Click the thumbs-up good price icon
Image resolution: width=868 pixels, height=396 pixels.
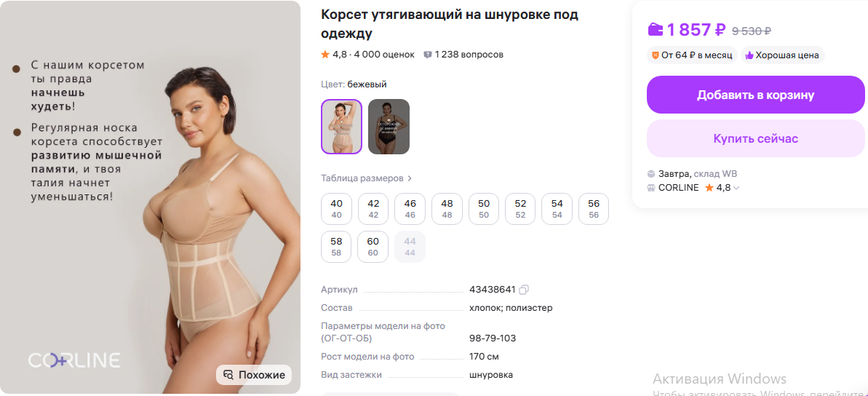pyautogui.click(x=749, y=55)
